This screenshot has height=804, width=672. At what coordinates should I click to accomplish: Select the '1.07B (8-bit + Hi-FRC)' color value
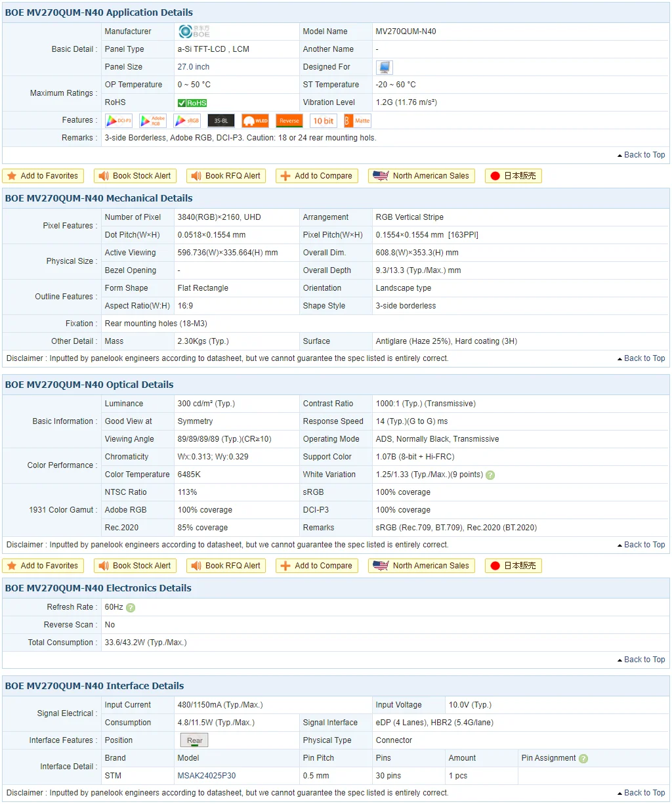coord(415,457)
